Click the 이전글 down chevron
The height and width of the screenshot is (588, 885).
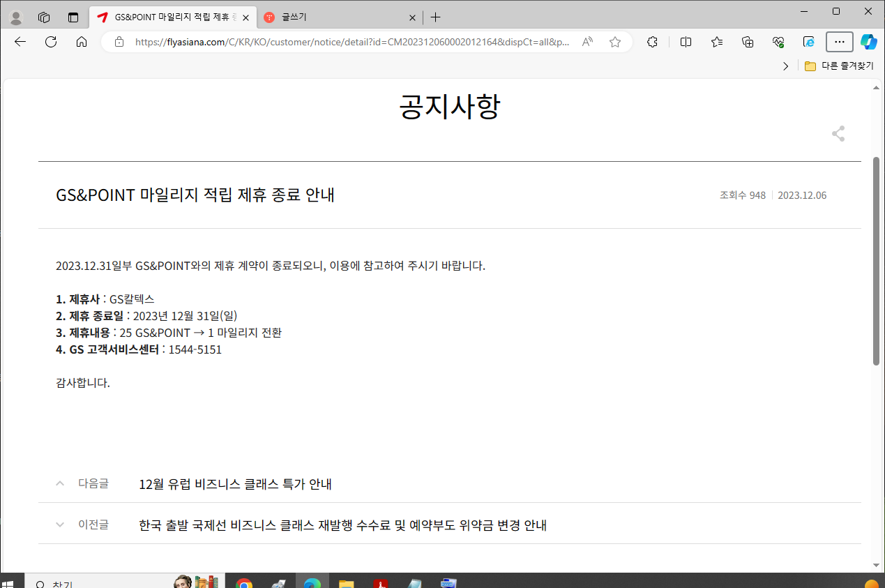60,525
